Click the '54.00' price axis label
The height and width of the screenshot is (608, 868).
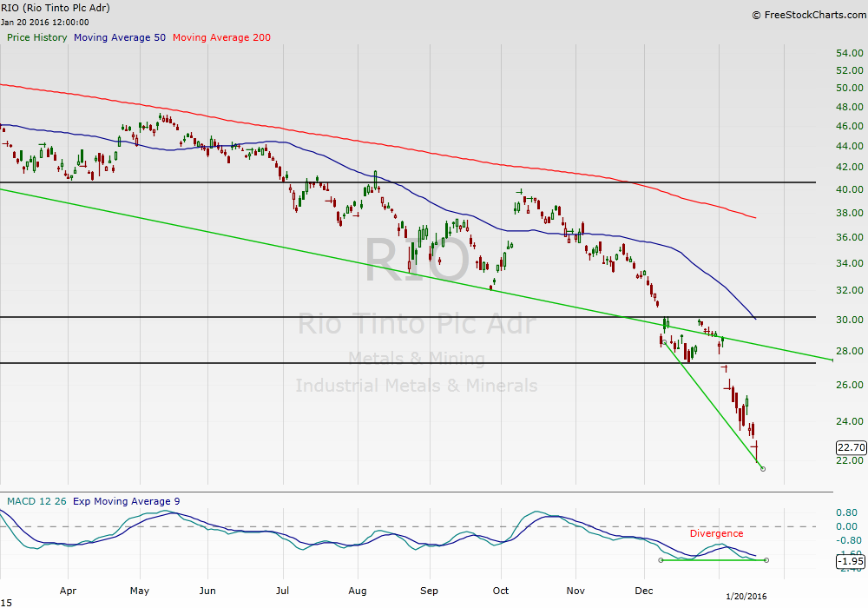(850, 53)
